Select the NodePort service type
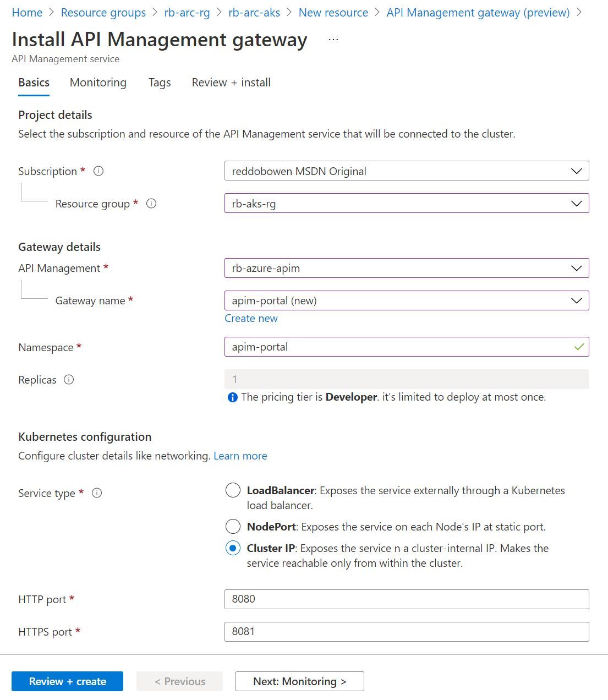This screenshot has height=700, width=608. (233, 526)
